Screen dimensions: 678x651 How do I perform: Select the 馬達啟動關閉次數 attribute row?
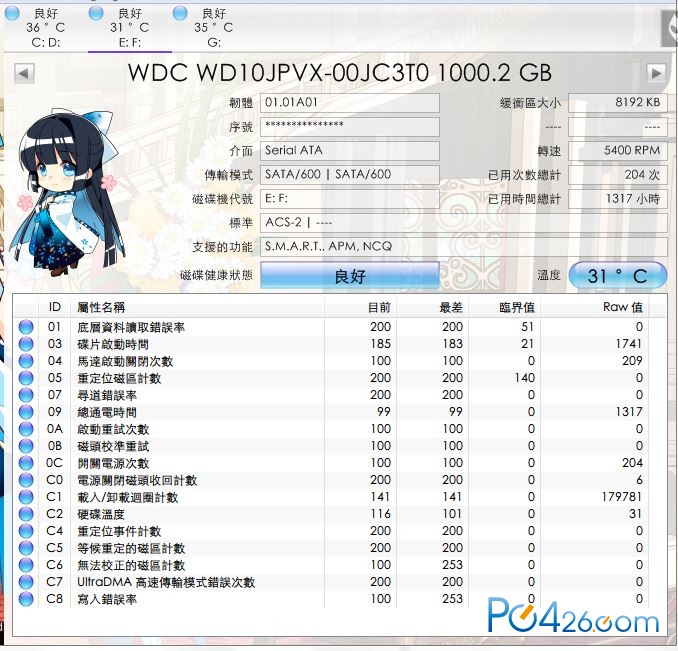point(339,361)
